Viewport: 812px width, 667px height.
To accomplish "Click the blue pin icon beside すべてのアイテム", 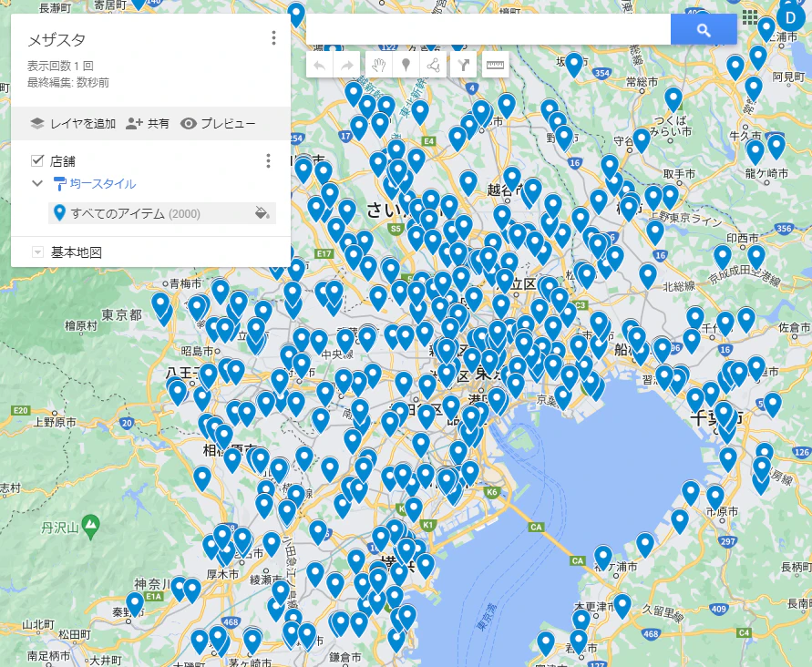I will click(59, 213).
